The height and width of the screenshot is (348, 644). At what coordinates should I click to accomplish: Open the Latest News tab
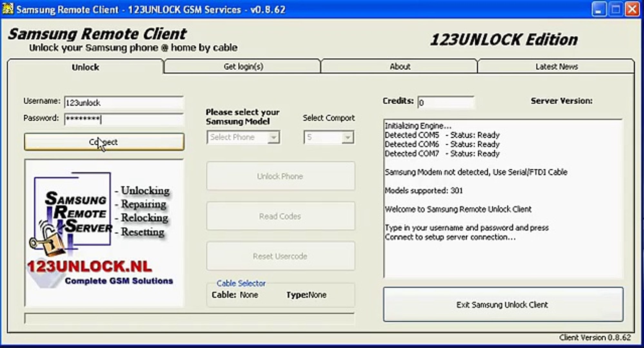coord(556,66)
